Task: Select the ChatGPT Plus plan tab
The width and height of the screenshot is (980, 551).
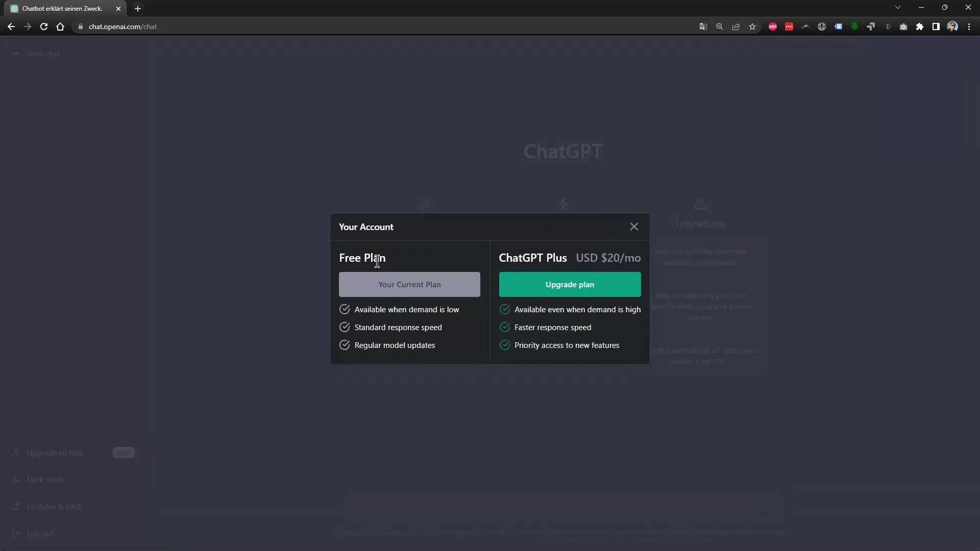Action: pyautogui.click(x=532, y=257)
